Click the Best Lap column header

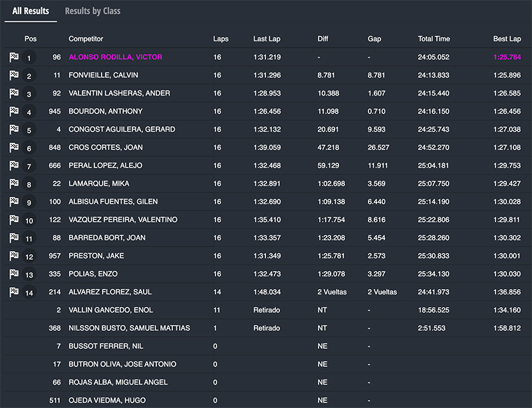507,39
